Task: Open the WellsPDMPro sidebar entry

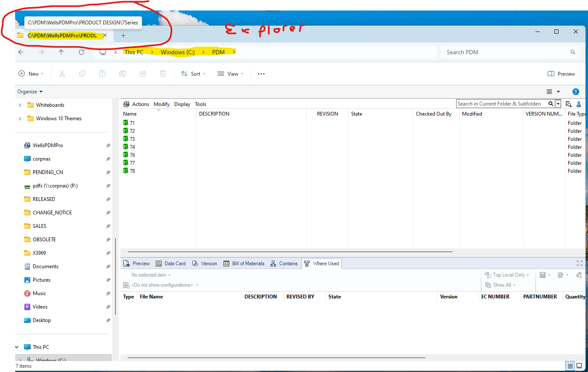Action: [47, 145]
